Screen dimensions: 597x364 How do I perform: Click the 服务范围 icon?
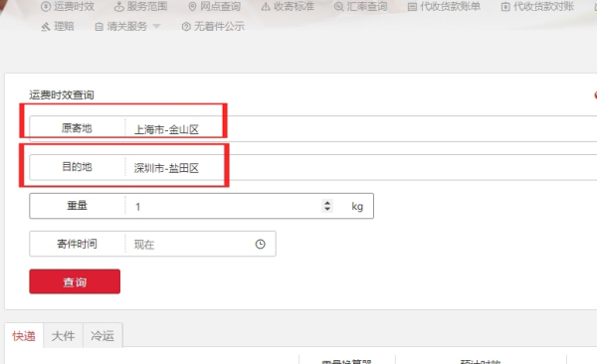point(119,7)
